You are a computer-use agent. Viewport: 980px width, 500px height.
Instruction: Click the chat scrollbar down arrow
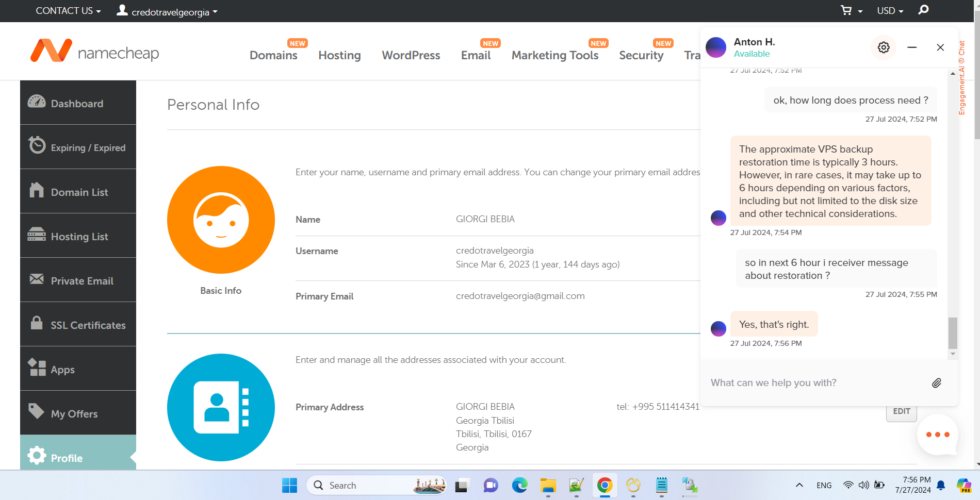[953, 354]
